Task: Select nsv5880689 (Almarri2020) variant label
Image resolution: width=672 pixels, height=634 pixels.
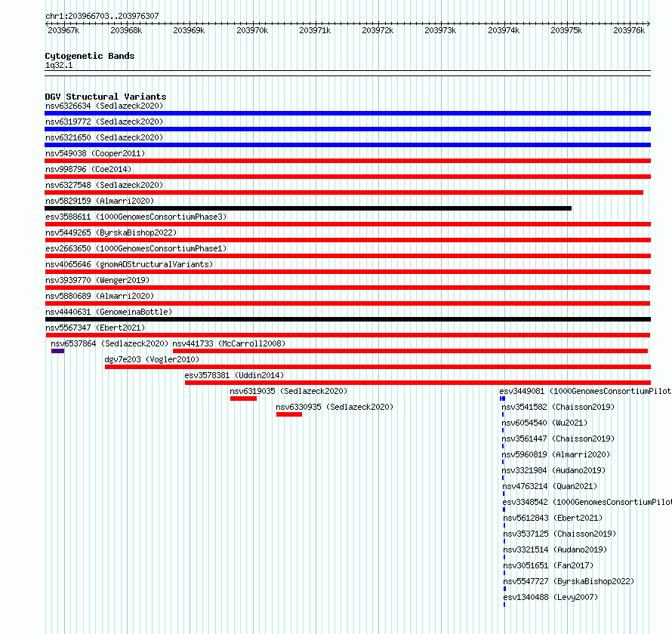Action: tap(100, 296)
